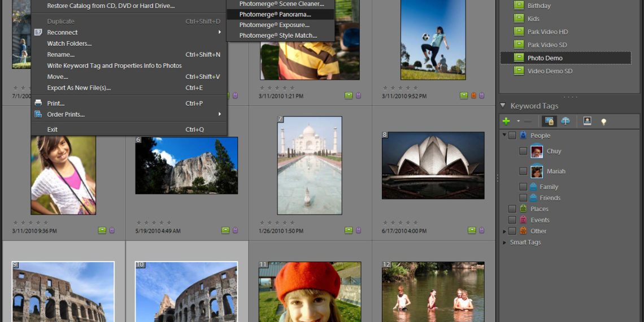
Task: Choose Photomerge Scene Cleaner
Action: click(x=281, y=4)
